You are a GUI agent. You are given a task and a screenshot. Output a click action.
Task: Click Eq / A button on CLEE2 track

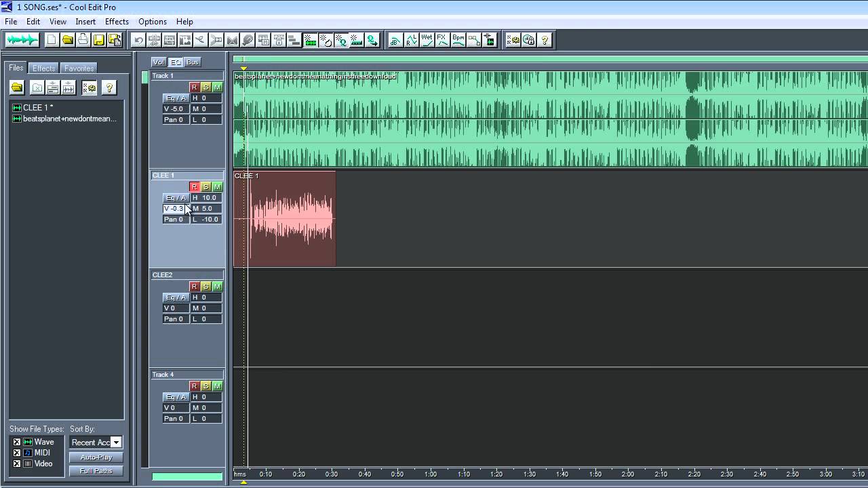coord(176,298)
